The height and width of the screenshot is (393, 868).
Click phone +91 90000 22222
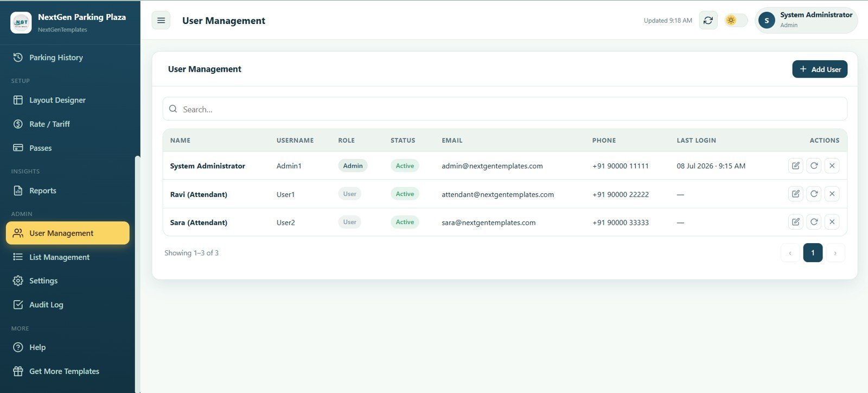point(621,194)
